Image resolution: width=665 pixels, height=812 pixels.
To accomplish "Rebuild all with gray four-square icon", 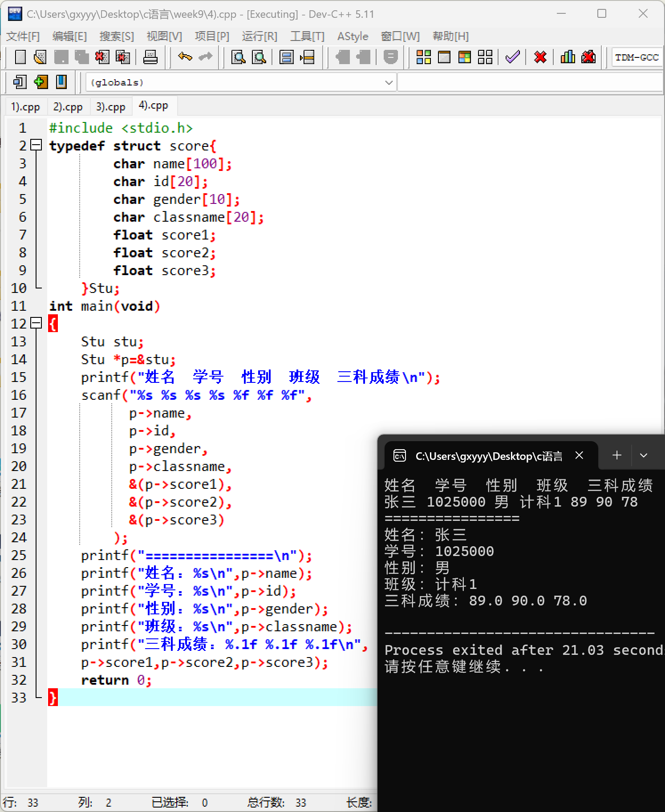I will point(485,57).
